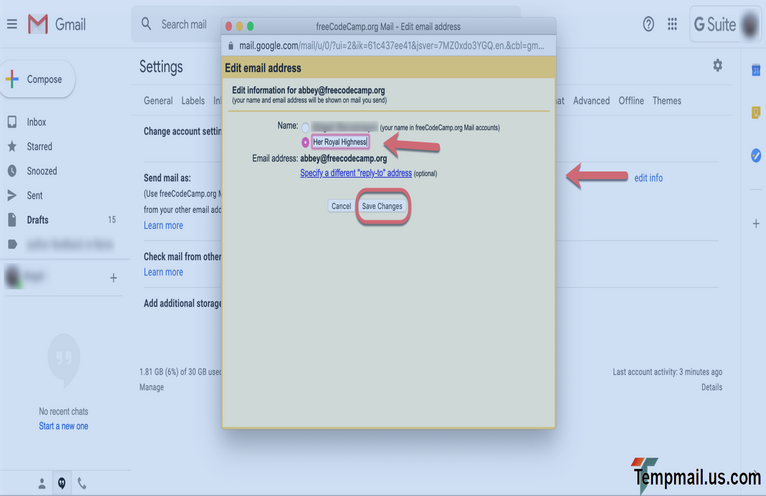Image resolution: width=766 pixels, height=496 pixels.
Task: Select the default account name radio button
Action: [305, 128]
